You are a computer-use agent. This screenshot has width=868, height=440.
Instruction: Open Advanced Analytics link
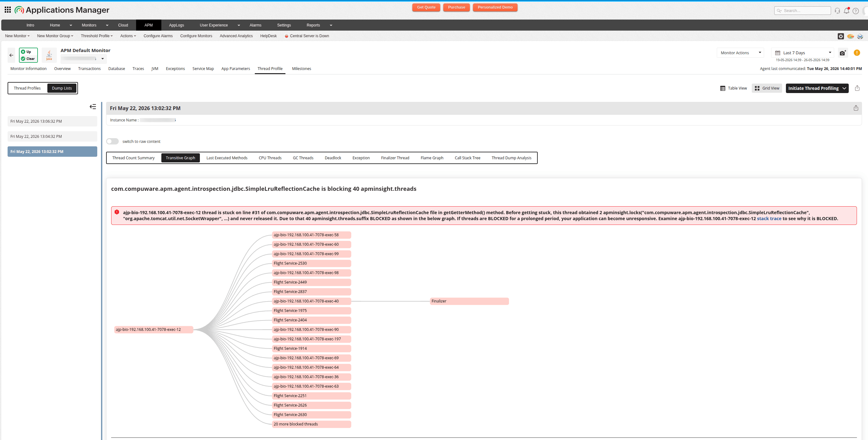tap(236, 36)
